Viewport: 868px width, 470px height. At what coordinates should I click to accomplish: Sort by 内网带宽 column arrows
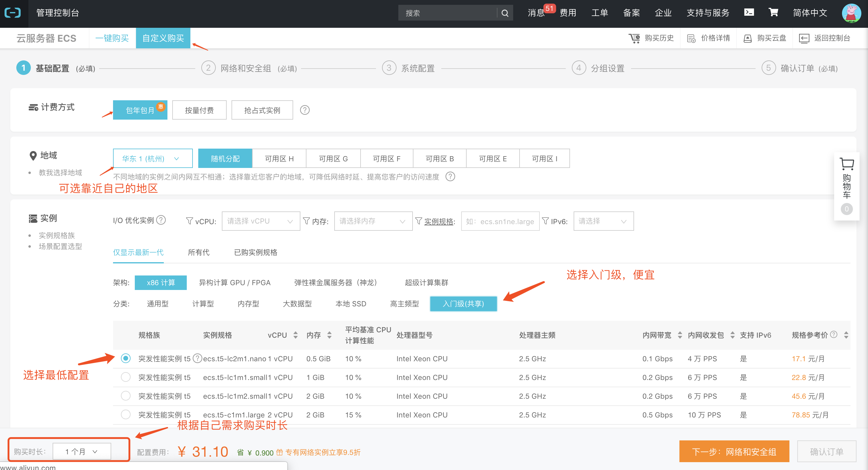click(x=680, y=335)
